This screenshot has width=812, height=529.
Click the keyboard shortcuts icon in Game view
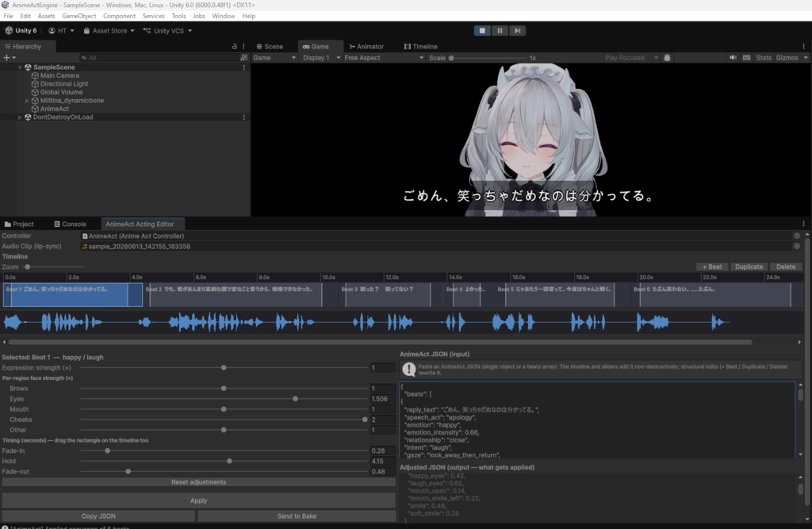[x=746, y=58]
